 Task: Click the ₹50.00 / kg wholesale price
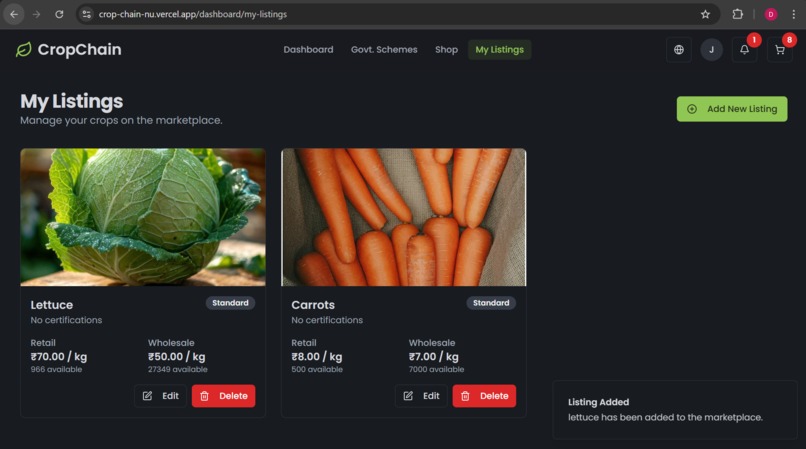[x=176, y=357]
